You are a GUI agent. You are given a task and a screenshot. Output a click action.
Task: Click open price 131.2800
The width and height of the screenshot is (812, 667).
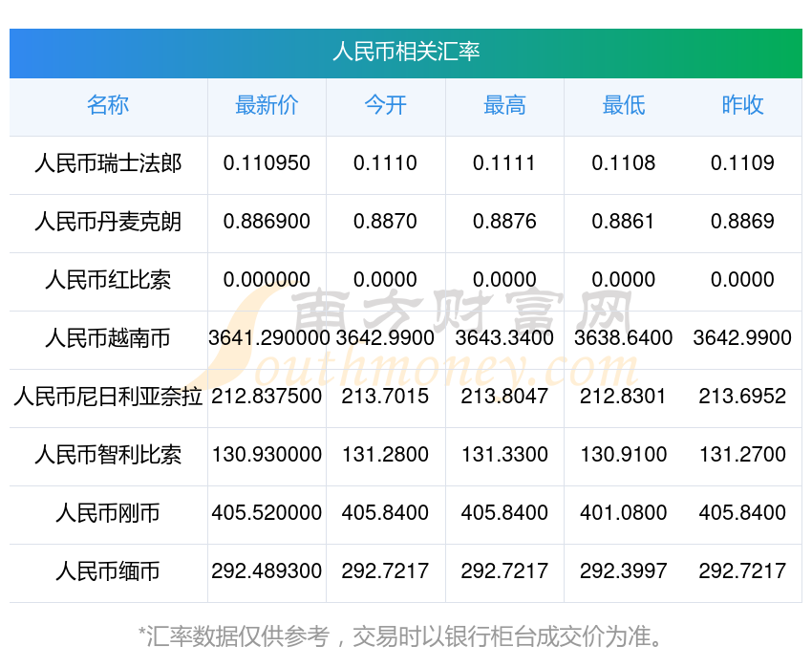point(385,455)
